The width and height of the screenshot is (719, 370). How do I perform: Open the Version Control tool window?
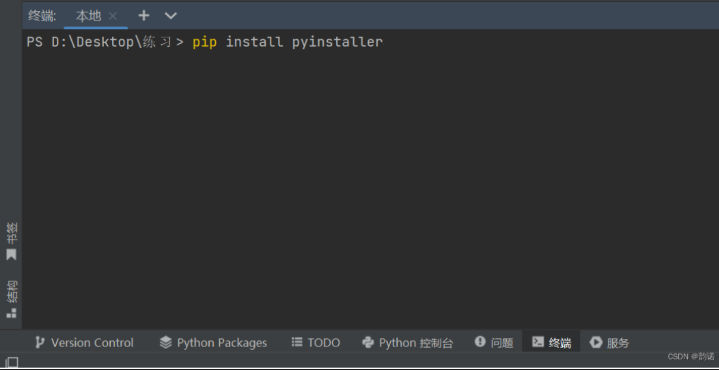84,342
